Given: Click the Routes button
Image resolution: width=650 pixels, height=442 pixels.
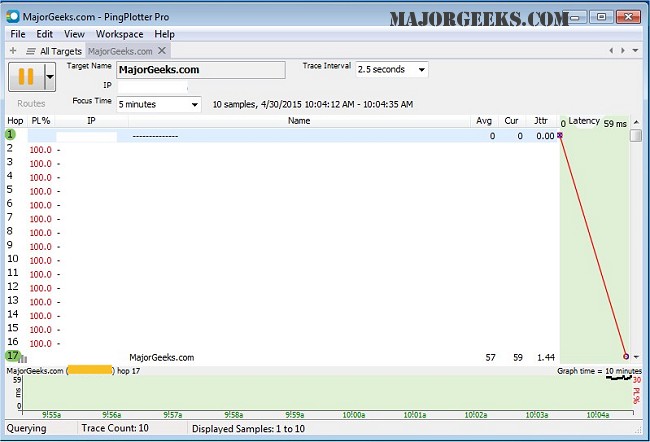Looking at the screenshot, I should pyautogui.click(x=31, y=104).
